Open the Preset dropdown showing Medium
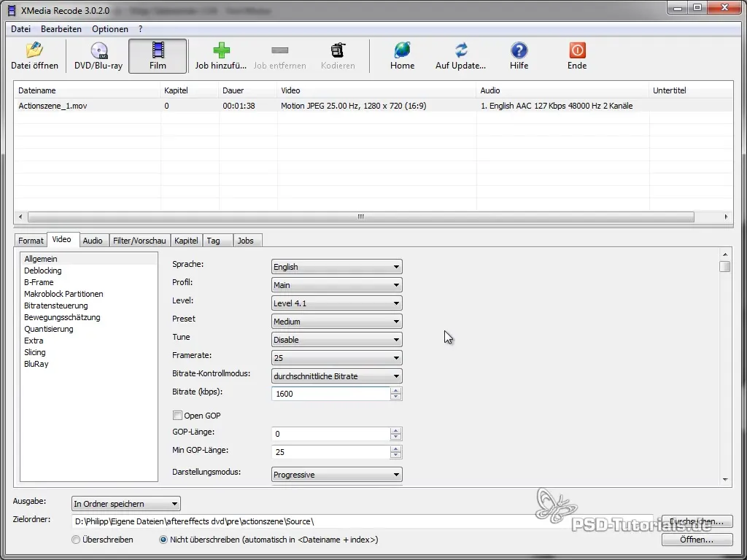The height and width of the screenshot is (560, 747). 336,322
